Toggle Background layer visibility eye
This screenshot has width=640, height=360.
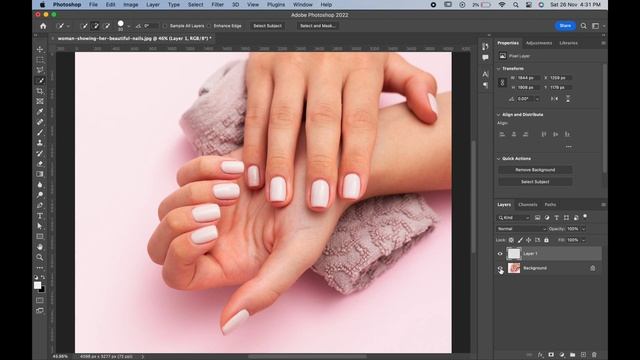pos(500,268)
